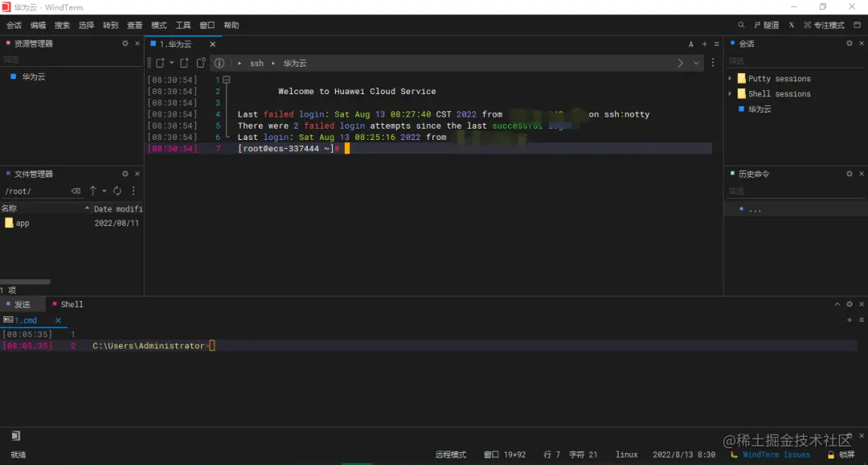This screenshot has width=868, height=465.
Task: Open the 隧道 tunnel button
Action: 767,25
